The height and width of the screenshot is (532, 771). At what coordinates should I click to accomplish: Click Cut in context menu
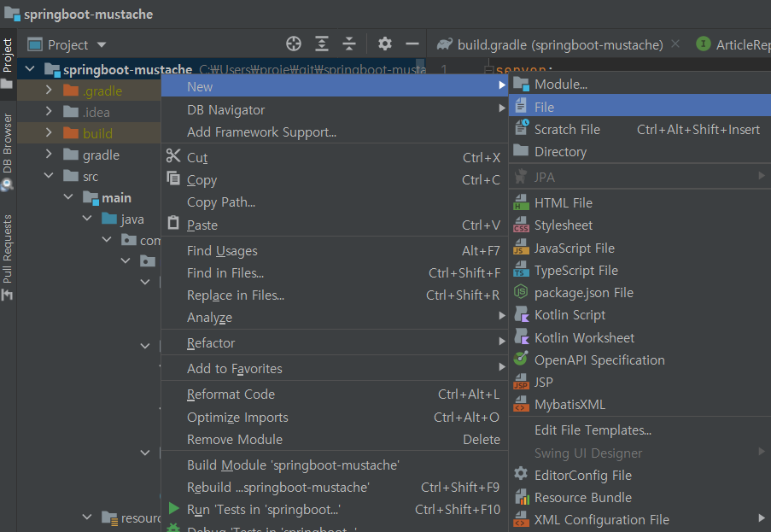[x=335, y=157]
